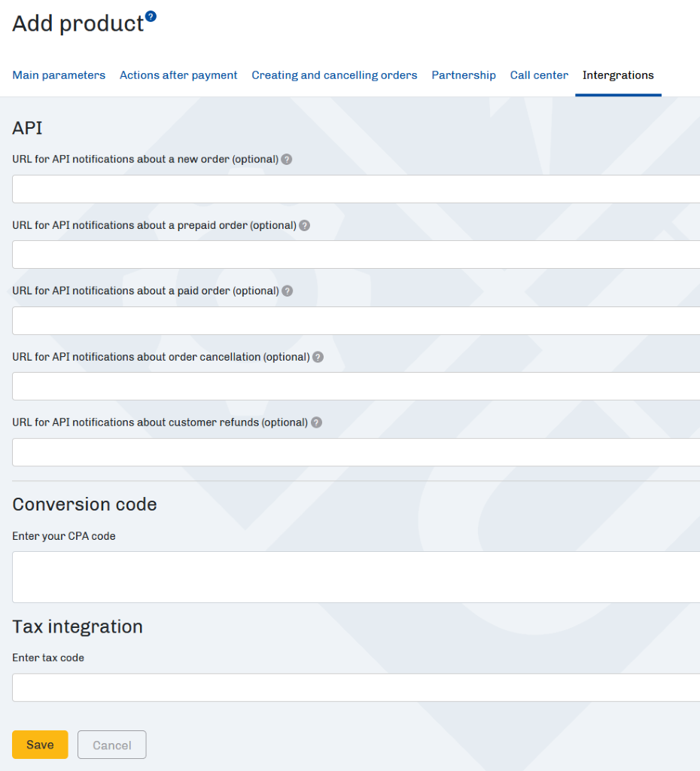
Task: Click help icon for order cancellation URL
Action: point(318,357)
